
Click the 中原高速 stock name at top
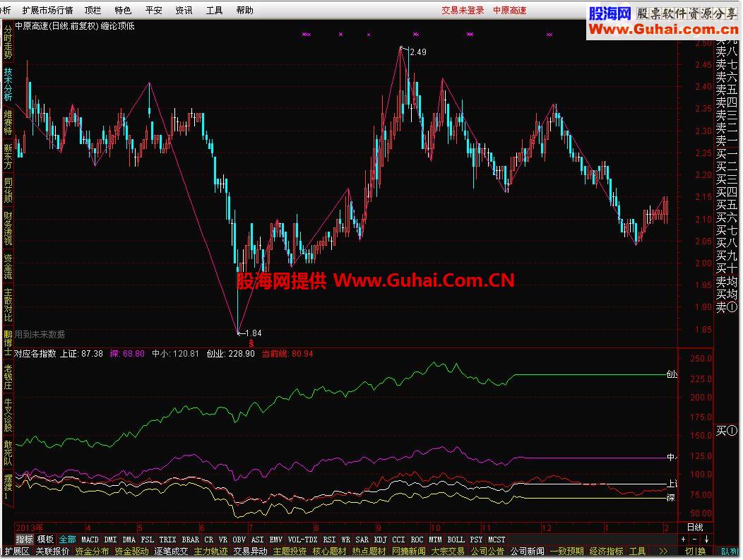coord(509,10)
